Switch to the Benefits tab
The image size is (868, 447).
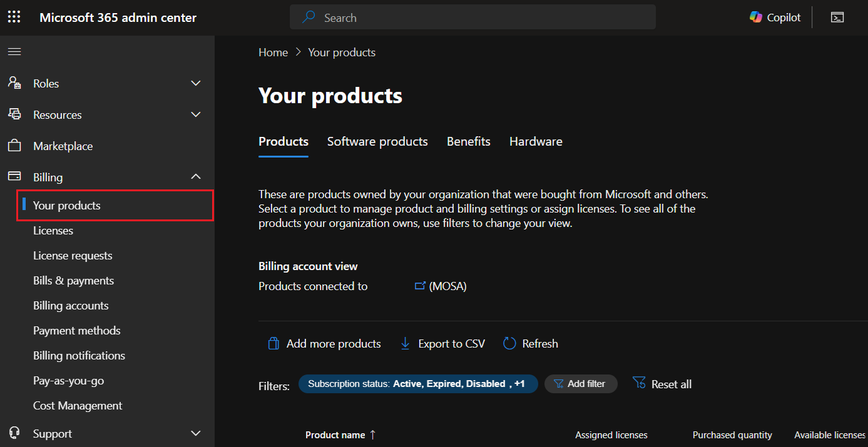point(469,141)
